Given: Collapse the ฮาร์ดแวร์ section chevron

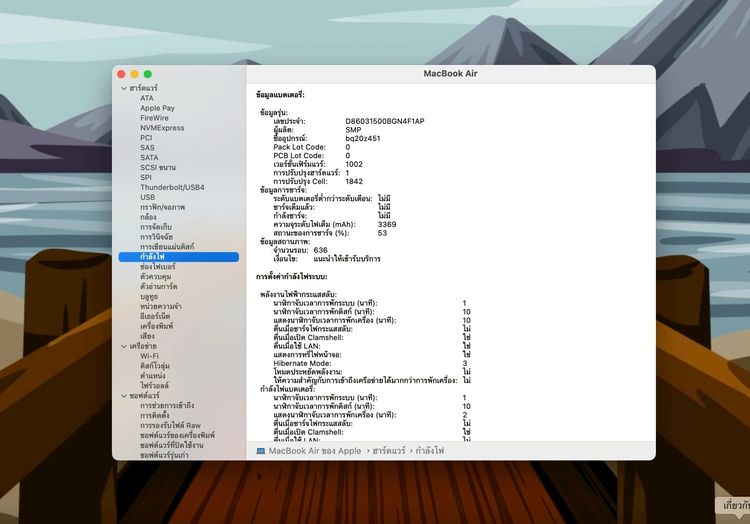Looking at the screenshot, I should tap(124, 88).
